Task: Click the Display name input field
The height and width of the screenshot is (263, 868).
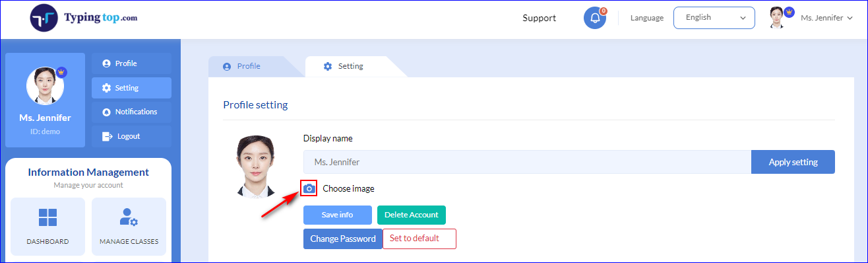Action: pyautogui.click(x=527, y=162)
